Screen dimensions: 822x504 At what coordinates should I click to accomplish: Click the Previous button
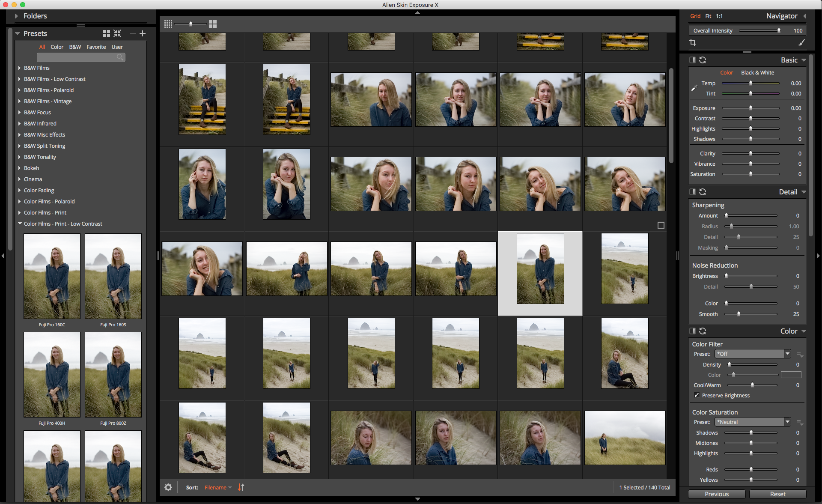[716, 494]
